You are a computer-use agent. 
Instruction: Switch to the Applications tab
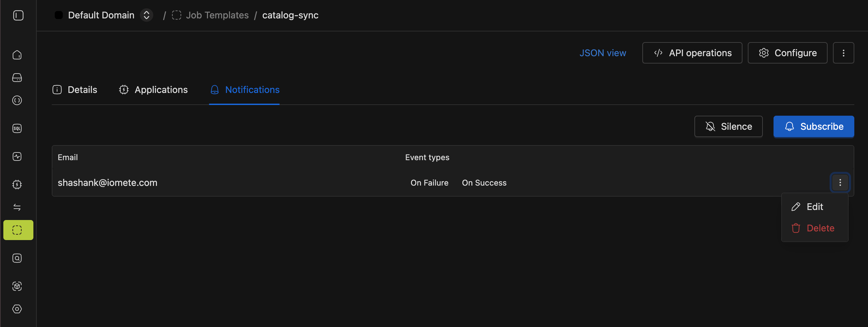(153, 90)
